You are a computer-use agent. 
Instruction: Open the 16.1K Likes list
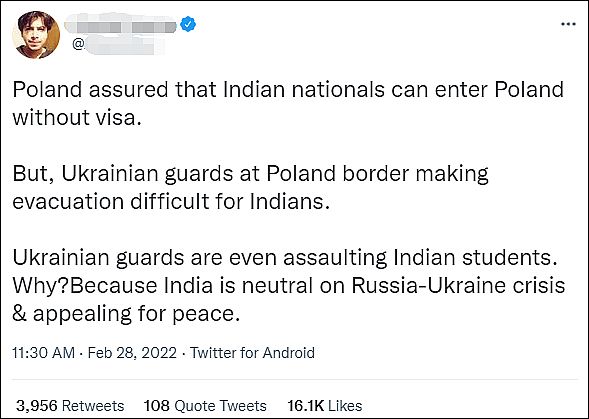pyautogui.click(x=325, y=406)
